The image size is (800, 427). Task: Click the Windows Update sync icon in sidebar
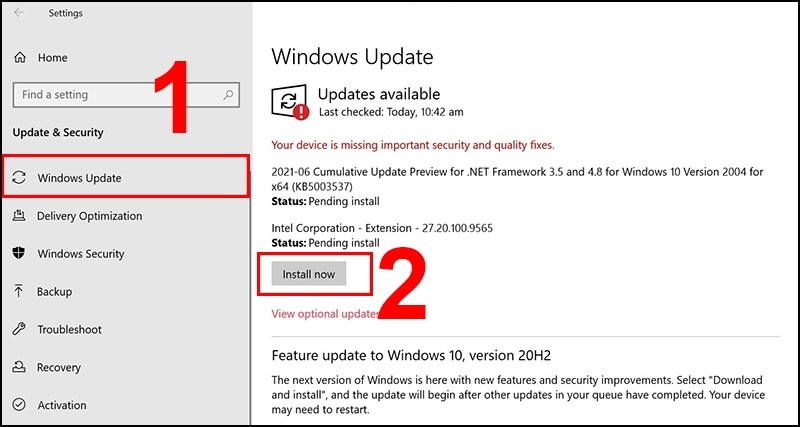coord(18,178)
